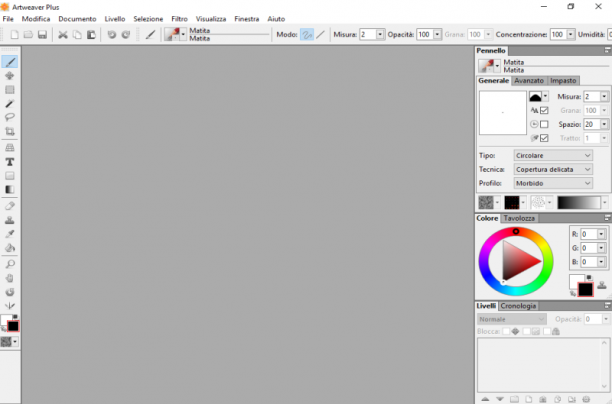Viewport: 612px width, 404px height.
Task: Open the Filtro menu
Action: [180, 19]
